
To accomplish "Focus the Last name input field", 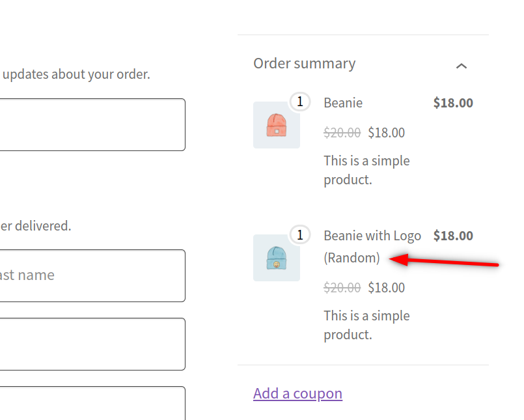I will click(92, 275).
